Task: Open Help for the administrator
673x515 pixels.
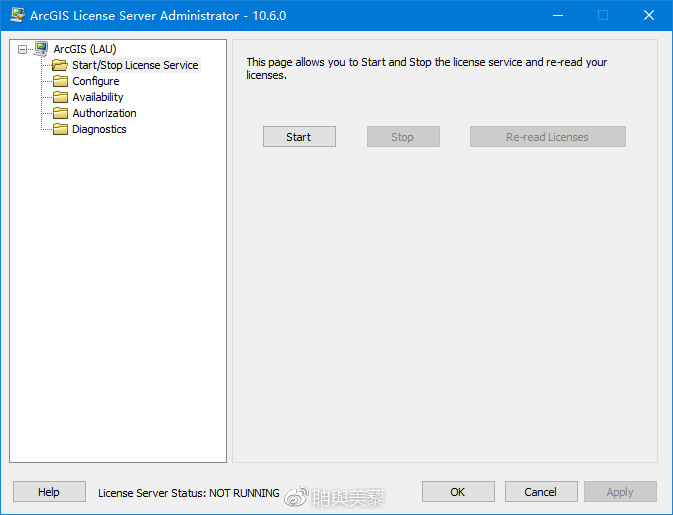Action: tap(49, 491)
